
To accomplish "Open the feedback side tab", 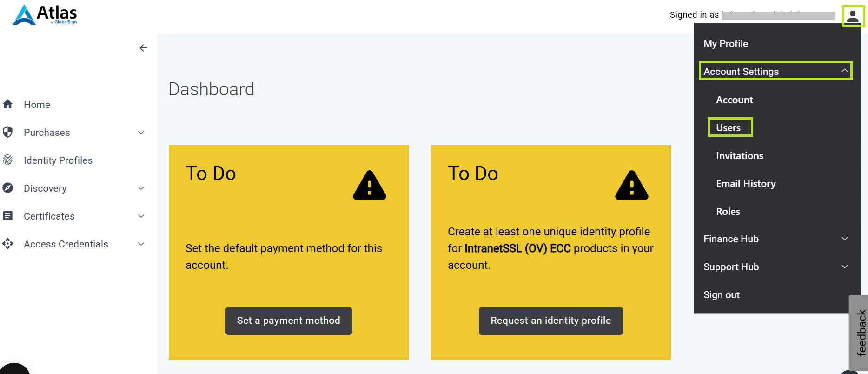I will 861,332.
